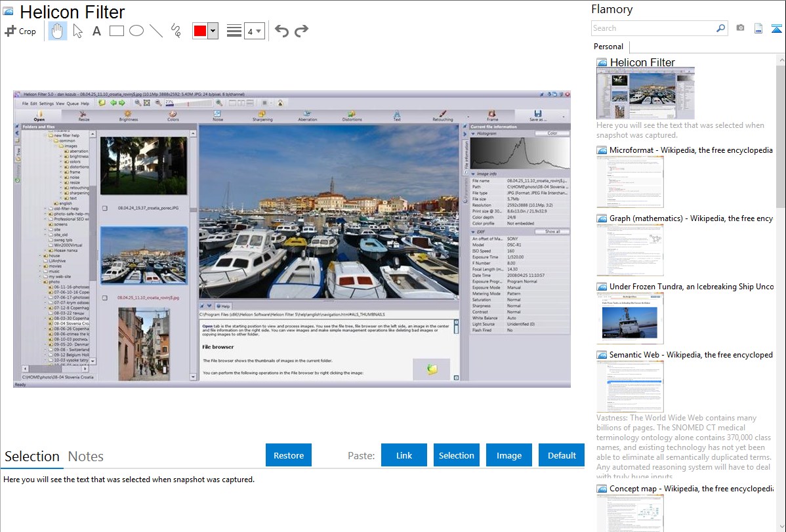This screenshot has height=532, width=786.
Task: Open the Selection tab below the snapshot
Action: click(x=32, y=457)
